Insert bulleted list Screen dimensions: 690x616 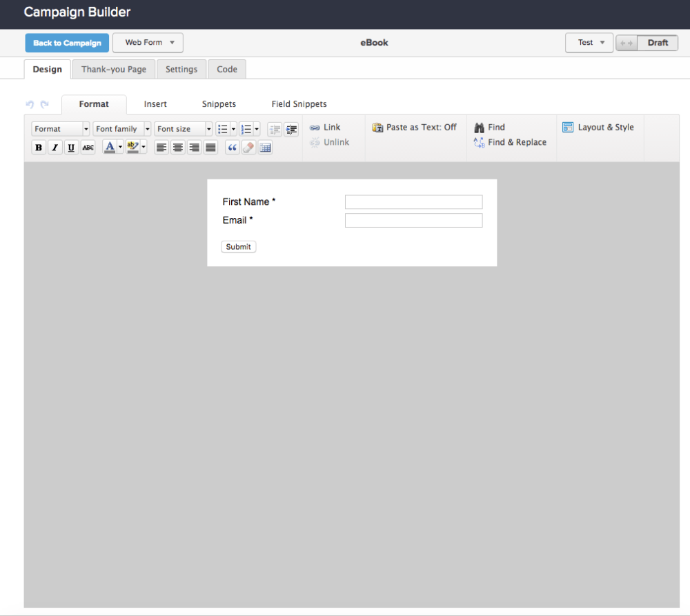pyautogui.click(x=223, y=129)
